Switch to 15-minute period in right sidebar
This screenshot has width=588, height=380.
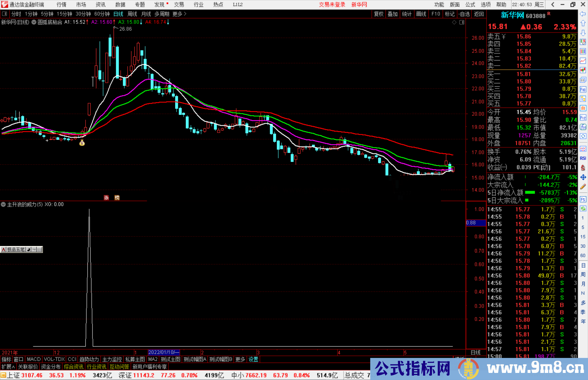(583, 237)
